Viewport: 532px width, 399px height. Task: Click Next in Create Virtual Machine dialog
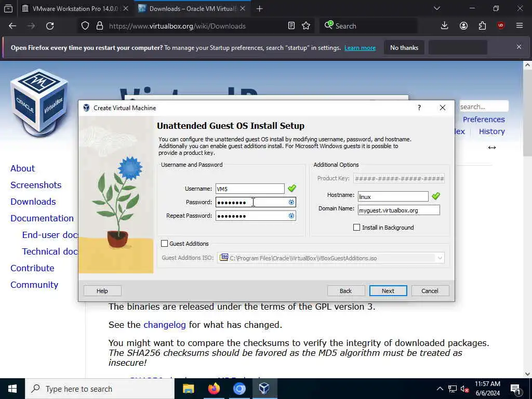click(x=388, y=291)
